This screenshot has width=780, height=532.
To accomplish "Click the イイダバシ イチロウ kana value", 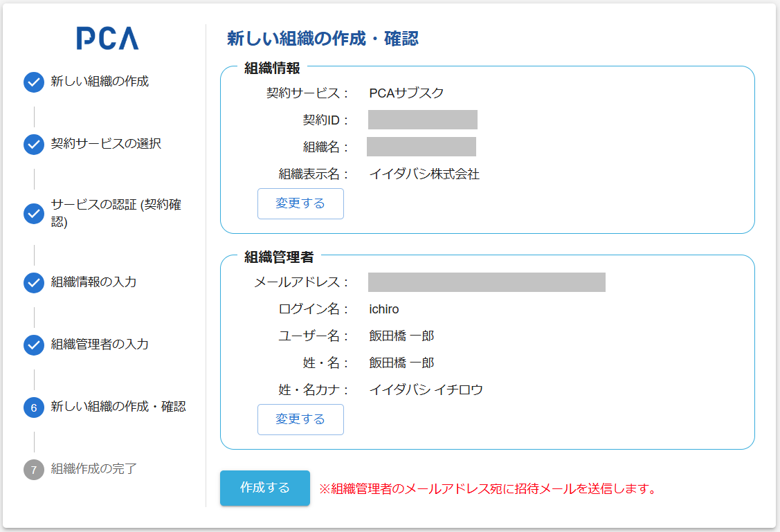I will (426, 389).
